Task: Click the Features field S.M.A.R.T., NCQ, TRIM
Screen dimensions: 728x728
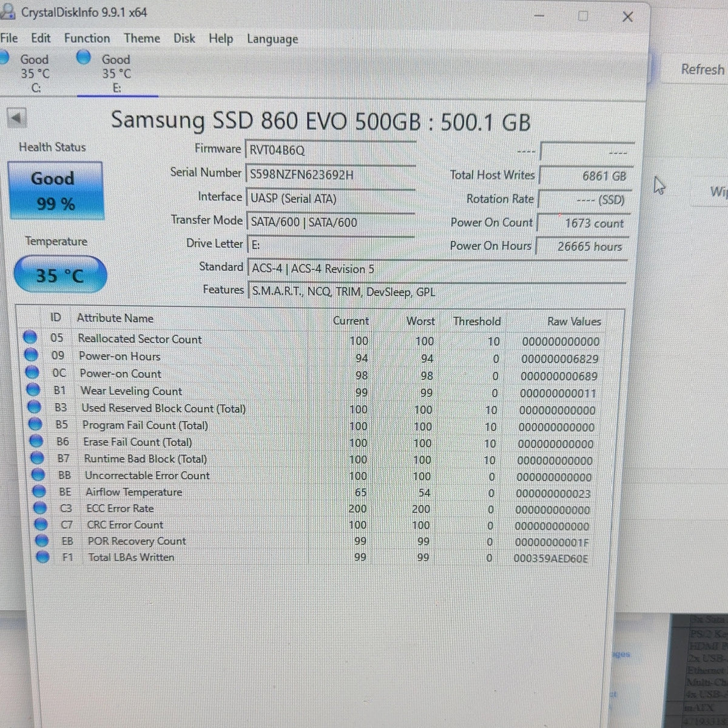Action: pyautogui.click(x=437, y=292)
